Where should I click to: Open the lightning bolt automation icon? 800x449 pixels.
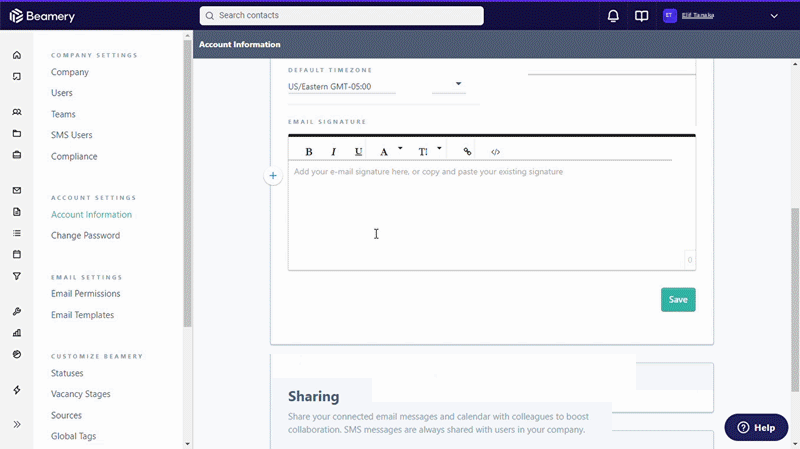click(x=17, y=390)
